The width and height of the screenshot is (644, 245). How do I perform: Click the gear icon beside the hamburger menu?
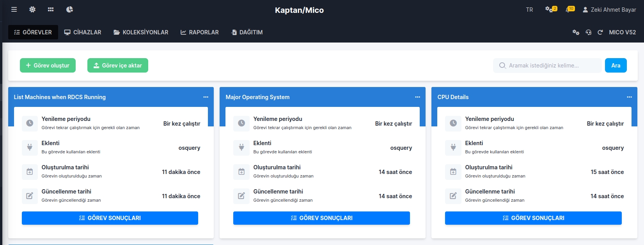(32, 9)
